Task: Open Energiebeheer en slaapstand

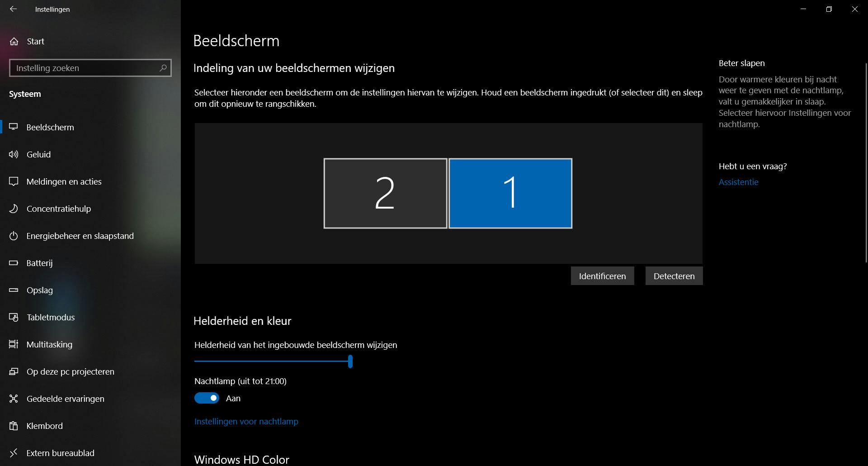Action: click(90, 236)
